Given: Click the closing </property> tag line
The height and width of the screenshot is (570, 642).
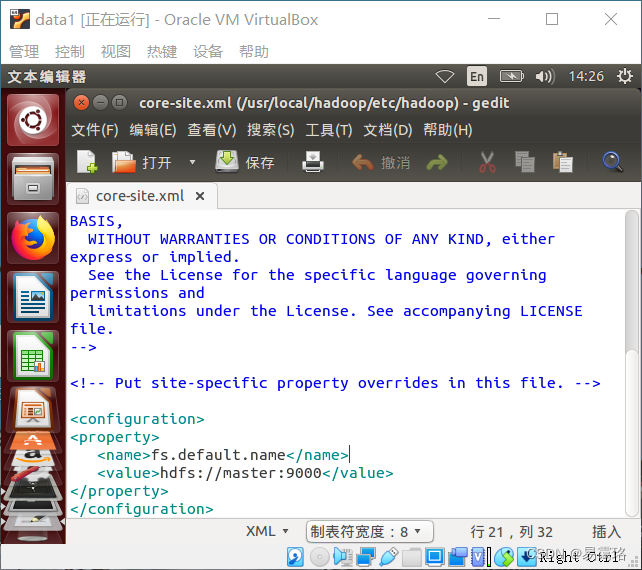Looking at the screenshot, I should pos(119,491).
